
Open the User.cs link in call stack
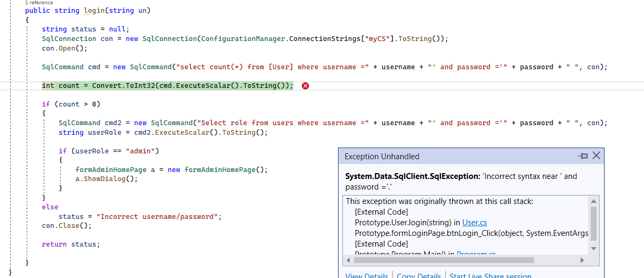click(x=474, y=223)
